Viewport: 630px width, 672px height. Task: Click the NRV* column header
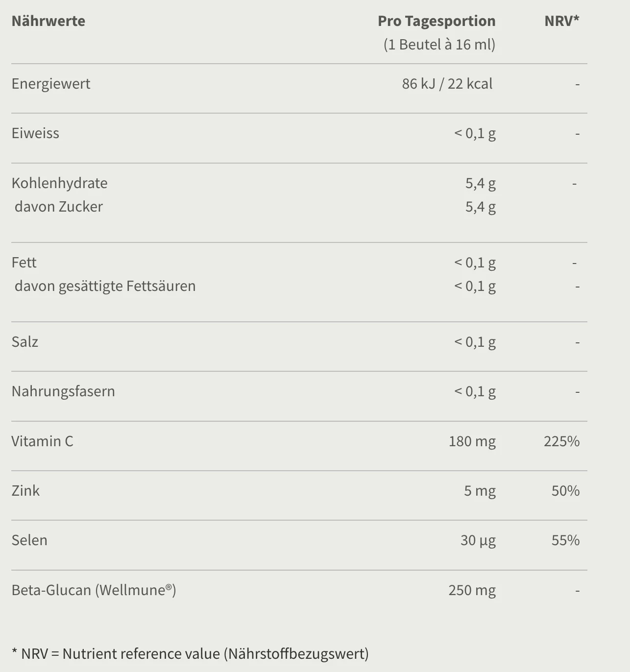coord(561,21)
